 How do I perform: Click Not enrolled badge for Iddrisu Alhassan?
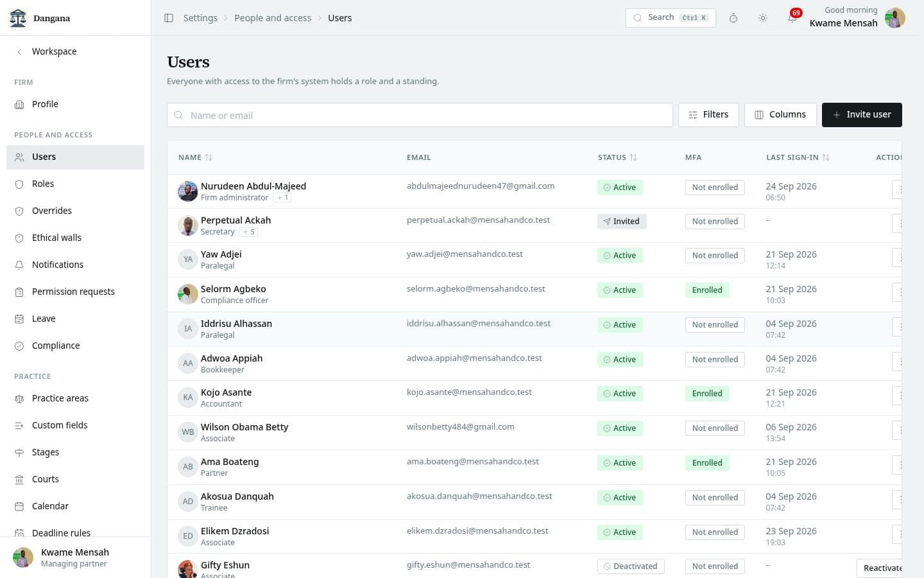tap(715, 325)
